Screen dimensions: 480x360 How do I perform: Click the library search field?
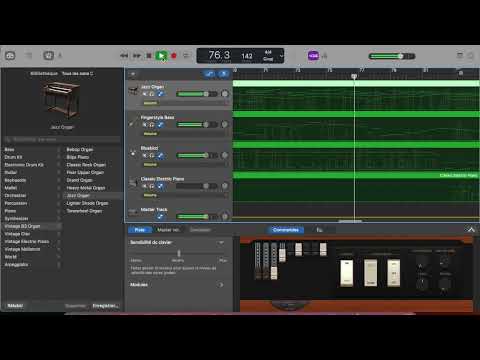pyautogui.click(x=62, y=139)
